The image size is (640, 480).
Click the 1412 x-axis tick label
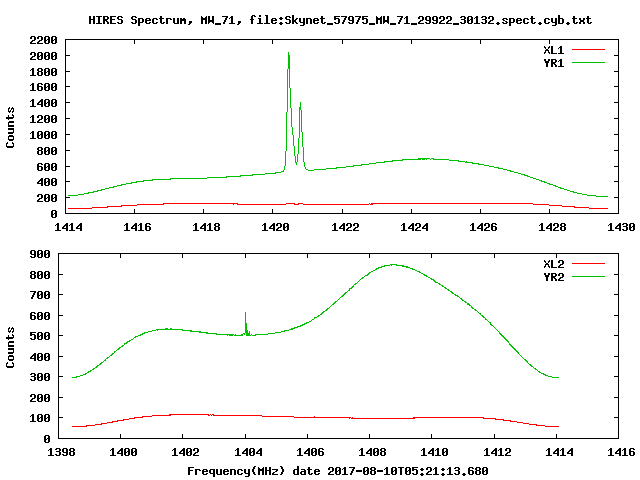coord(497,452)
